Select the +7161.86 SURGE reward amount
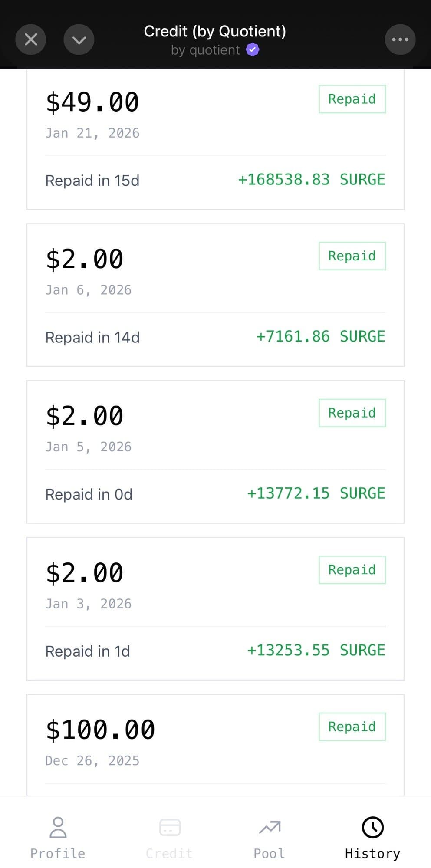Viewport: 431px width, 868px height. 320,337
